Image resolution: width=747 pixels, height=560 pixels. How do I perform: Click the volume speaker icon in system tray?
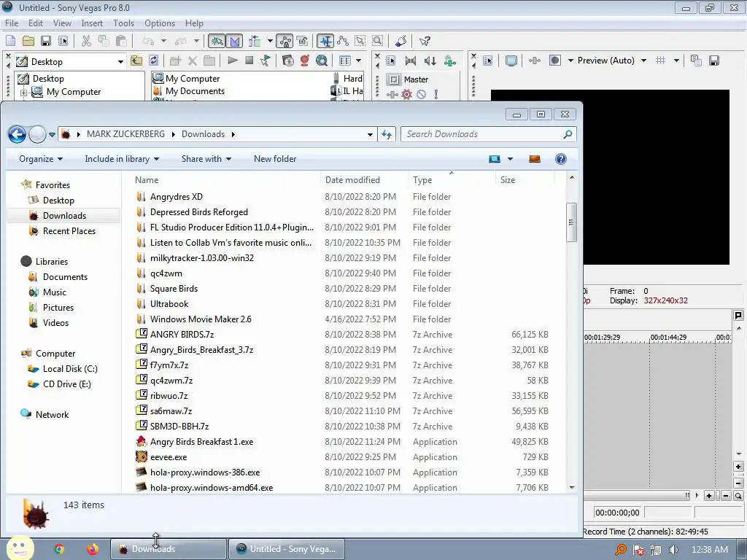(x=673, y=550)
